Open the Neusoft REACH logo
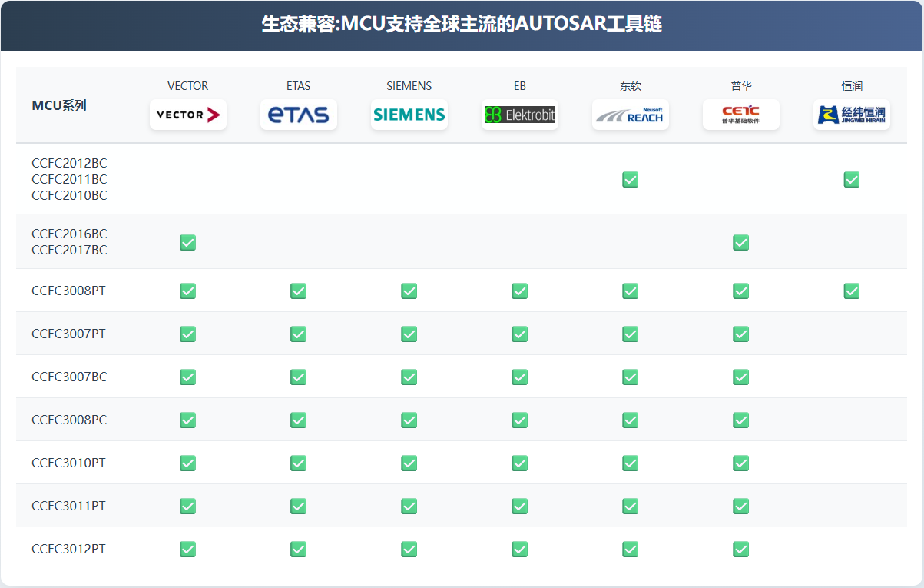 point(631,115)
